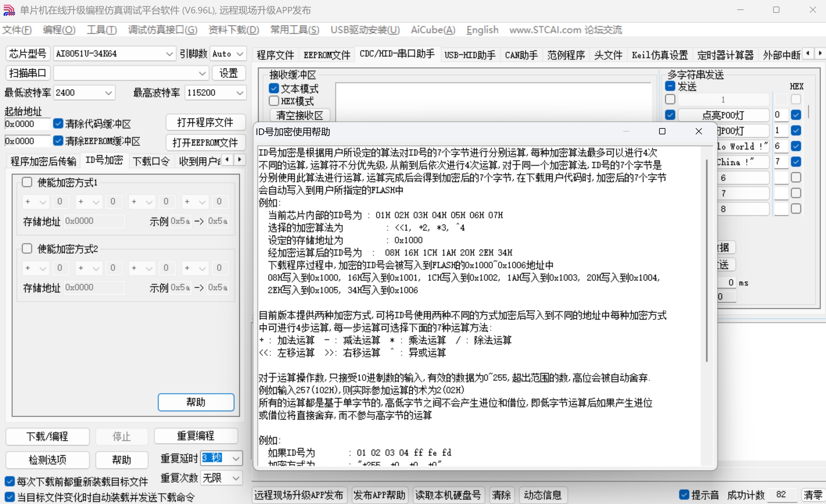Click the 重复编程 button
The image size is (826, 504).
coord(196,436)
